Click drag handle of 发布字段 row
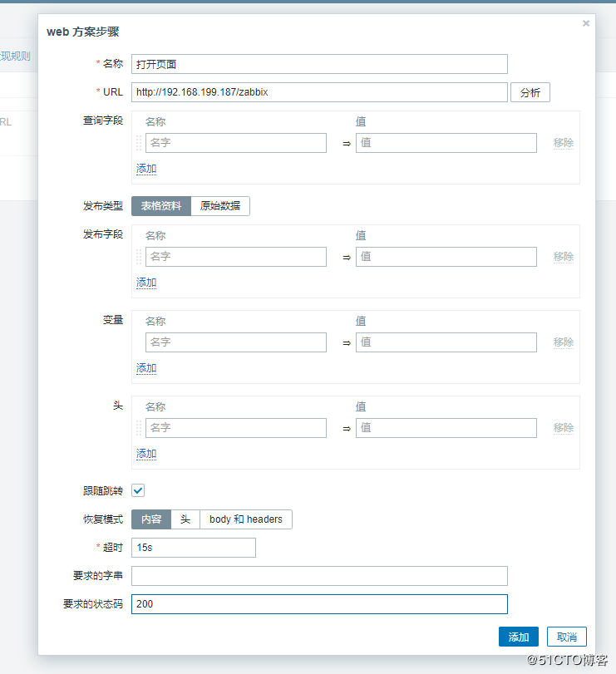The image size is (616, 674). (x=139, y=257)
